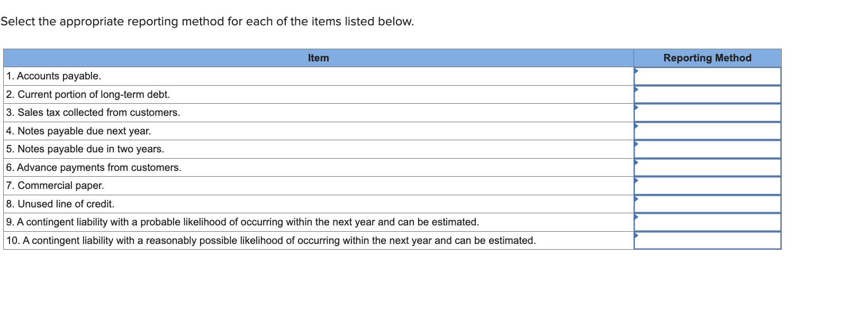Click the arrow indicator on the last answer cell
The height and width of the screenshot is (327, 868).
point(637,235)
